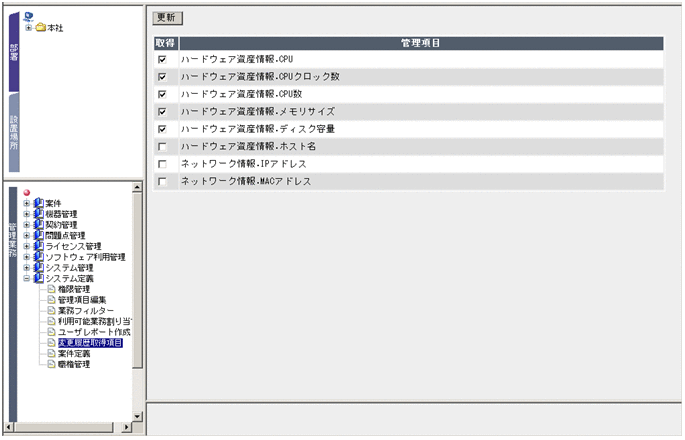Viewport: 685px width, 440px height.
Task: Click the book icon beside 問題点管理
Action: tap(38, 236)
